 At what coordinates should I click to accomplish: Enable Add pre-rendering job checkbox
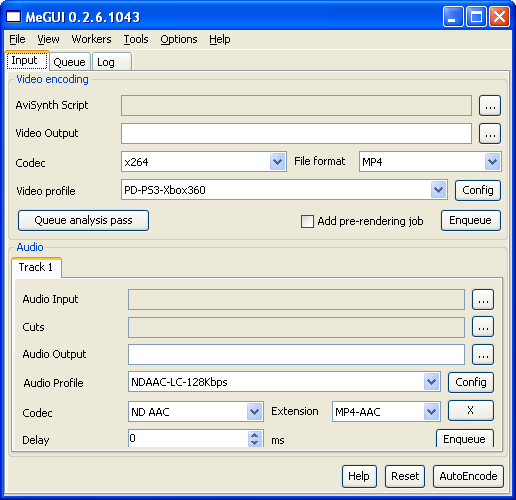pyautogui.click(x=307, y=221)
